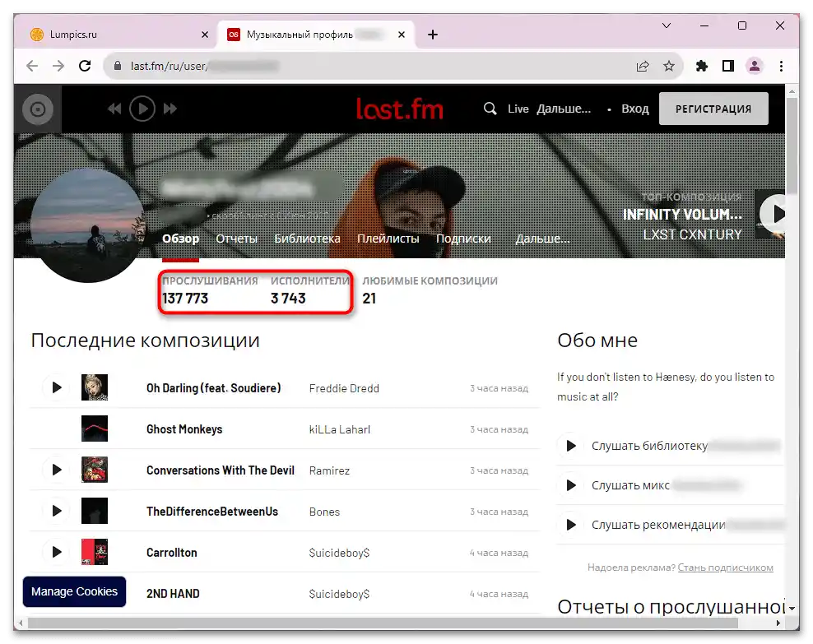
Task: Play Слушать микс station
Action: pyautogui.click(x=570, y=485)
